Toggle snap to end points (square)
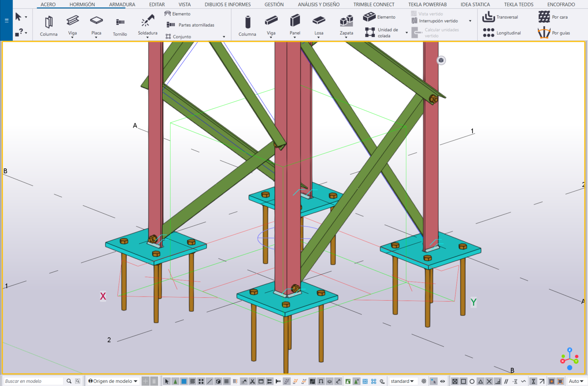The width and height of the screenshot is (588, 386). pos(463,381)
